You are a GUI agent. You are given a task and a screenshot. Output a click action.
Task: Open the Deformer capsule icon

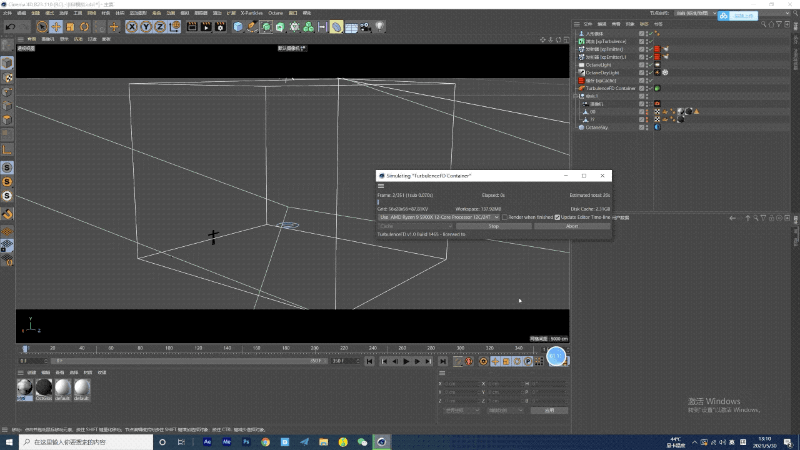pos(337,27)
